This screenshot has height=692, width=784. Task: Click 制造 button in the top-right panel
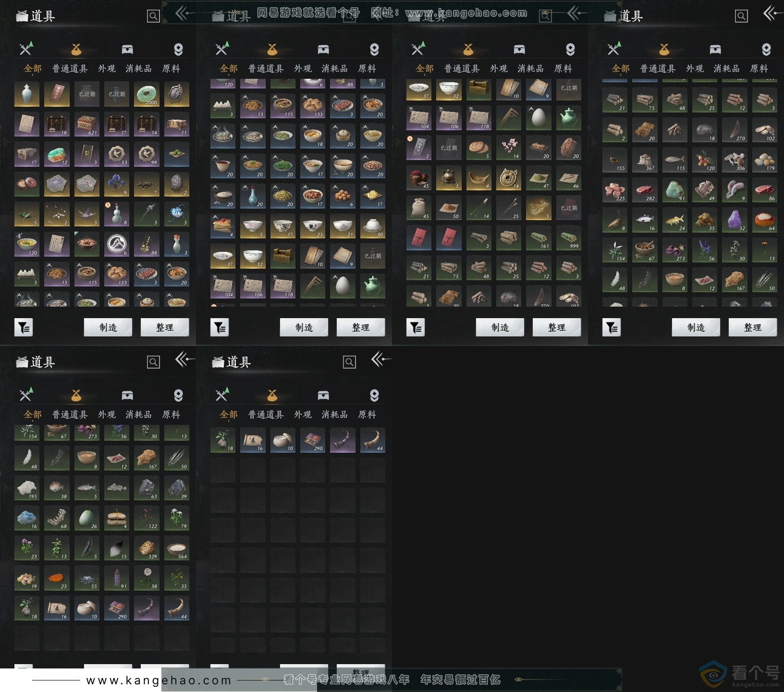pyautogui.click(x=696, y=327)
